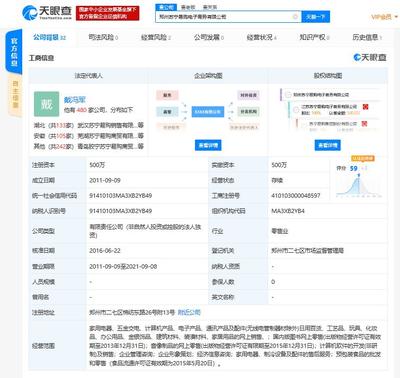Image resolution: width=400 pixels, height=378 pixels.
Task: Open the 经营风险 tab
Action: click(x=156, y=37)
